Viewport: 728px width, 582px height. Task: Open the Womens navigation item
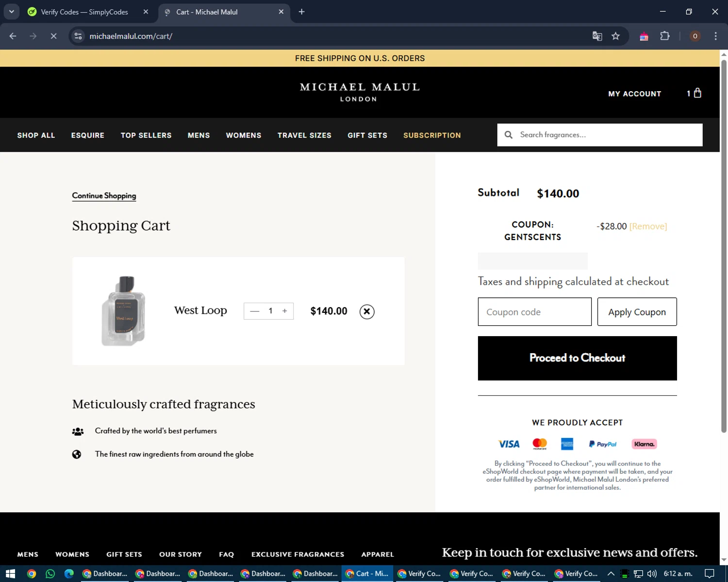(x=244, y=135)
